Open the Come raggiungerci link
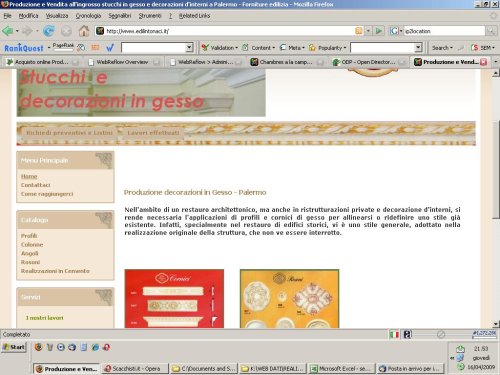500x375 pixels. (47, 194)
